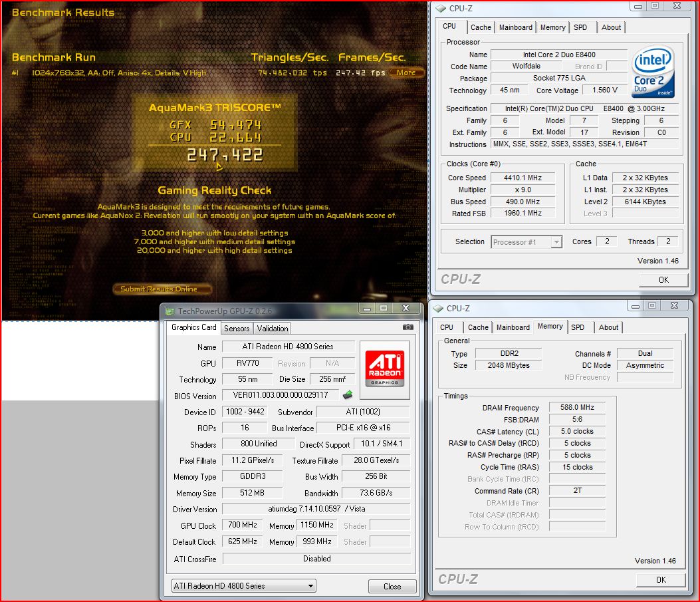
Task: Open the About tab in upper CPU-Z
Action: 611,27
